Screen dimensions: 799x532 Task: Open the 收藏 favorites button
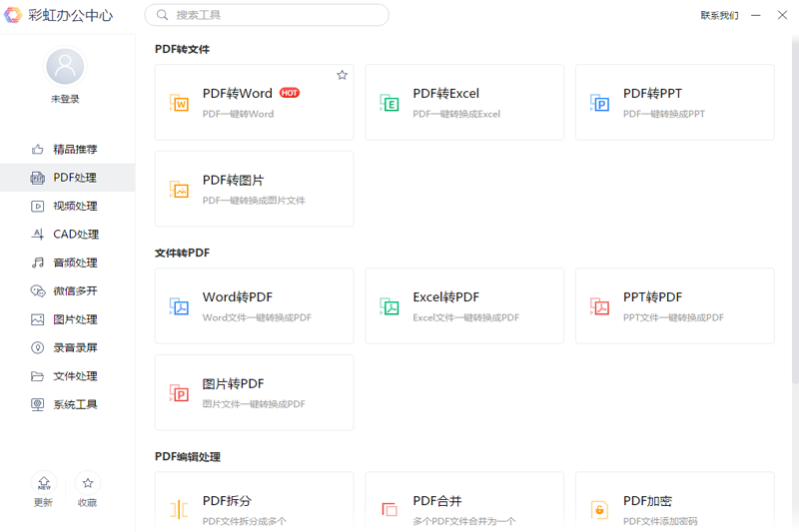(88, 484)
